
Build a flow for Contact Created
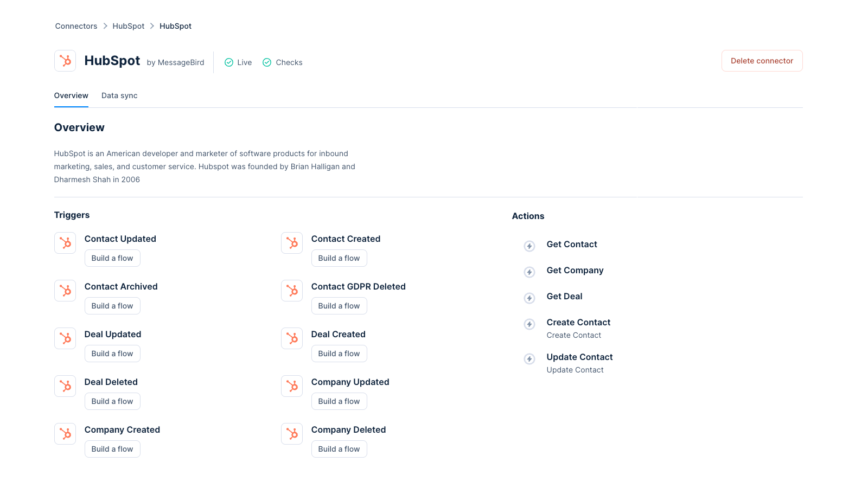pos(339,258)
